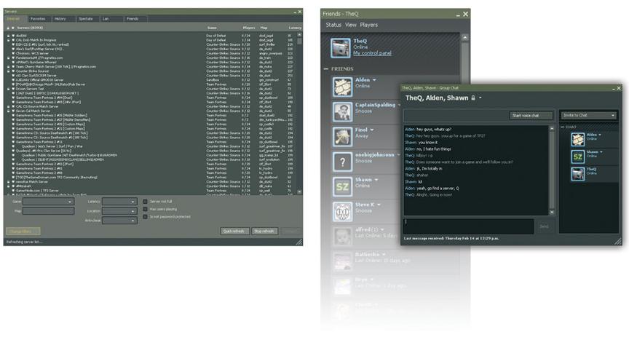The image size is (629, 364).
Task: Switch to the Favorites tab
Action: pyautogui.click(x=38, y=19)
